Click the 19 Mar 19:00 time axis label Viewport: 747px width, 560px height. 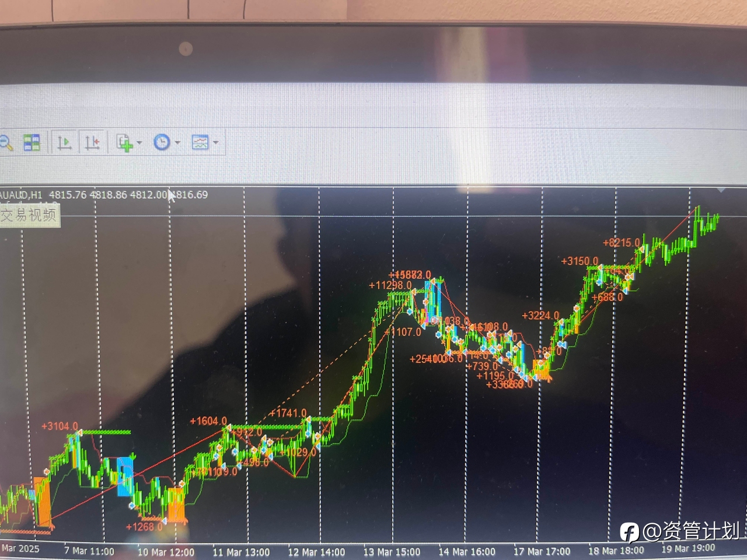pos(688,548)
